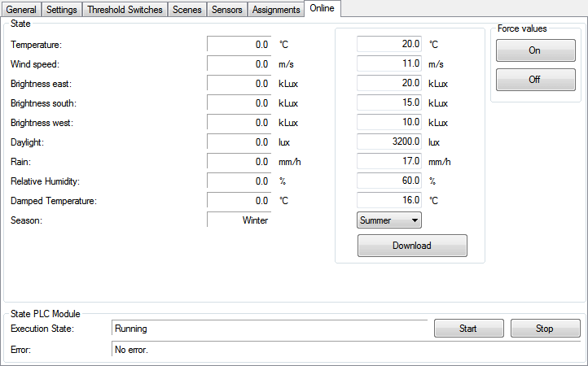This screenshot has width=588, height=366.
Task: Click the Execution State: label
Action: pyautogui.click(x=42, y=329)
